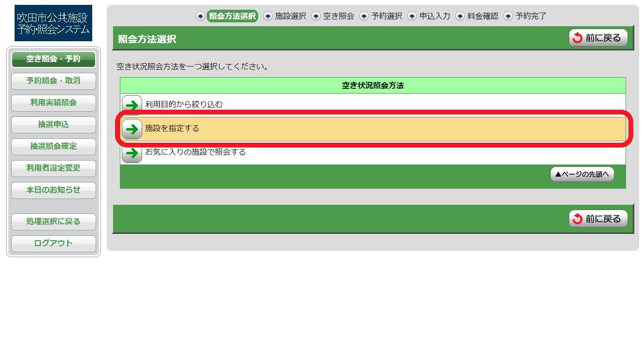Return via 処理選択に戻る button

click(x=53, y=222)
